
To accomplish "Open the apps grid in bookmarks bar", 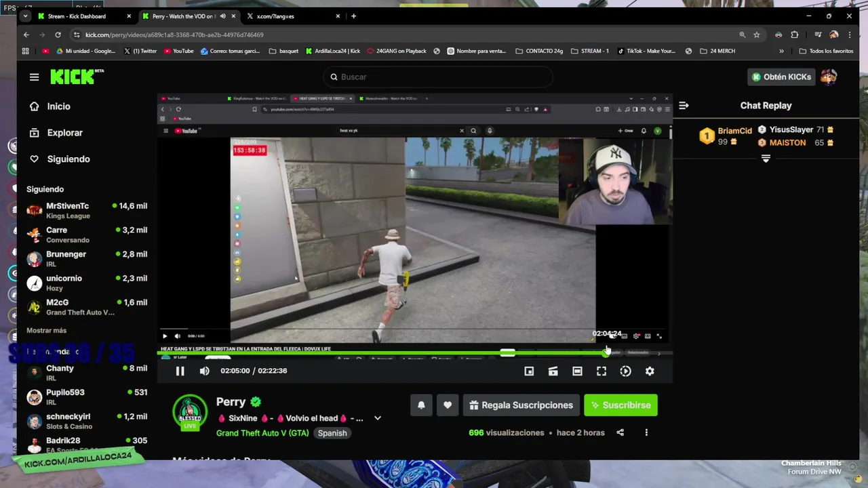I will coord(26,51).
